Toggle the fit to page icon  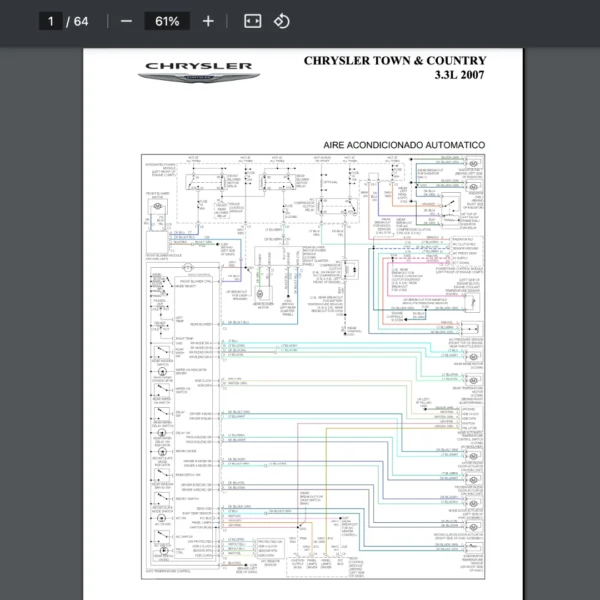pyautogui.click(x=252, y=21)
